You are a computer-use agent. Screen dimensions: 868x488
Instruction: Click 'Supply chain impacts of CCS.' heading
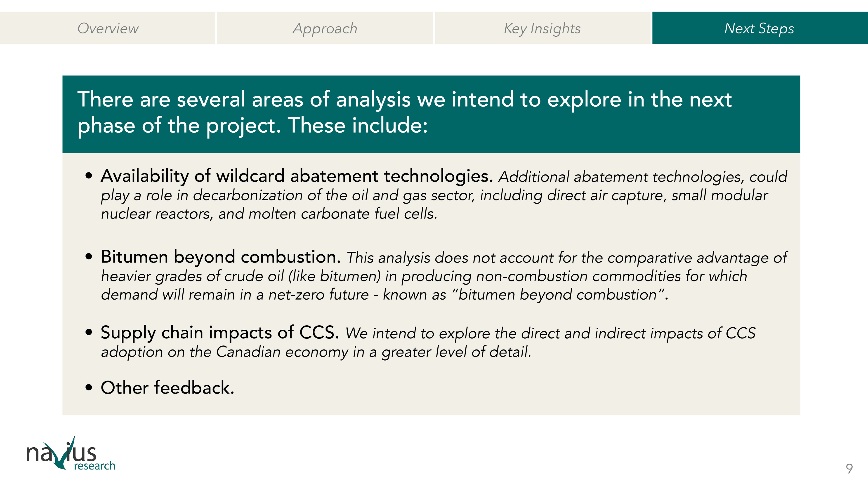tap(220, 332)
